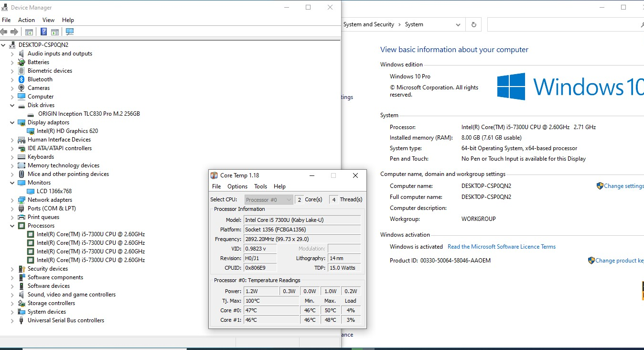
Task: Collapse the Monitors node
Action: click(x=12, y=183)
